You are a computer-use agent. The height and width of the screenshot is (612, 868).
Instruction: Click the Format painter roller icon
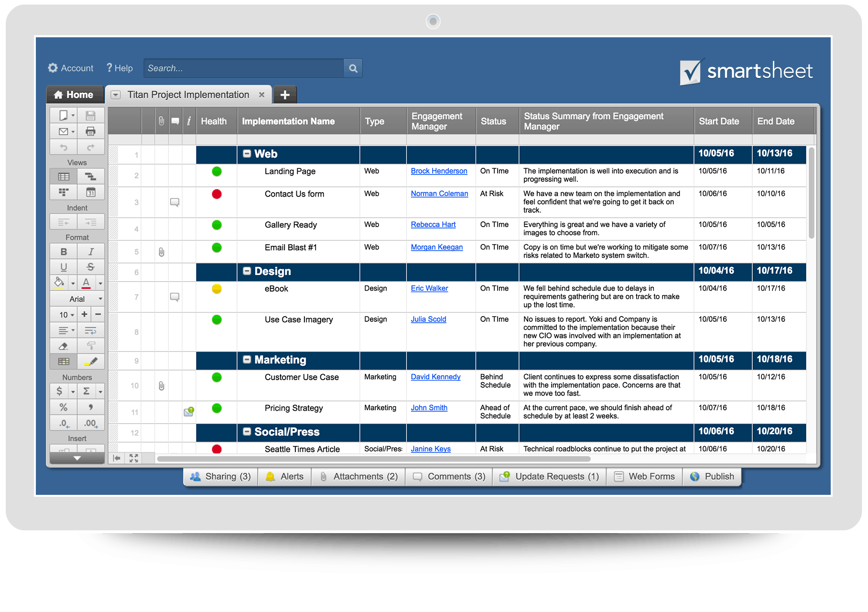tap(90, 346)
